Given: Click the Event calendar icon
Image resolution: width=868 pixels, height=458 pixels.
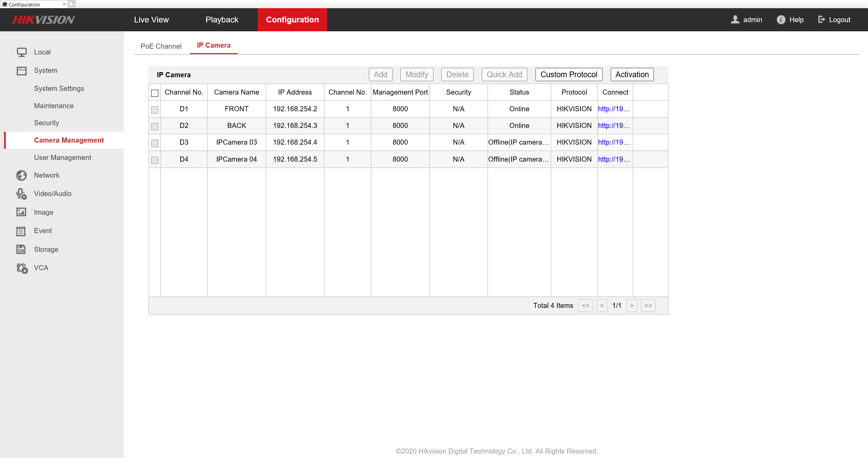Looking at the screenshot, I should point(21,231).
